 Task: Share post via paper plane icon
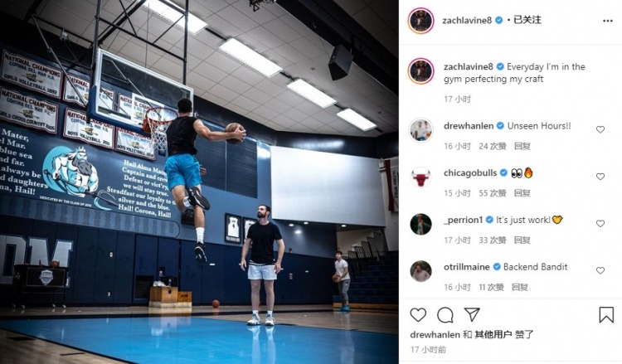(472, 314)
